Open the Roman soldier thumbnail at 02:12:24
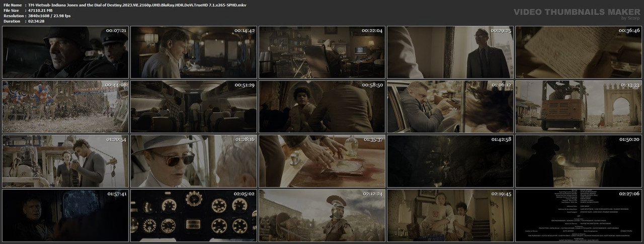 click(321, 215)
